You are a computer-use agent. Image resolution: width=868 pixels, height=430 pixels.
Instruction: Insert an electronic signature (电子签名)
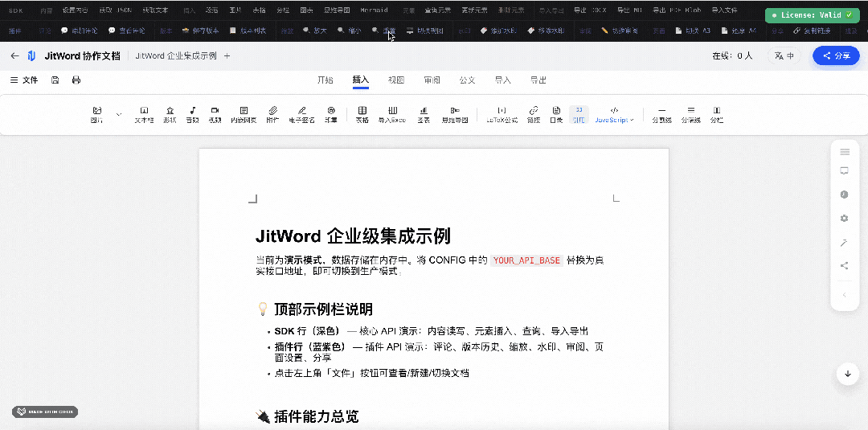(301, 115)
